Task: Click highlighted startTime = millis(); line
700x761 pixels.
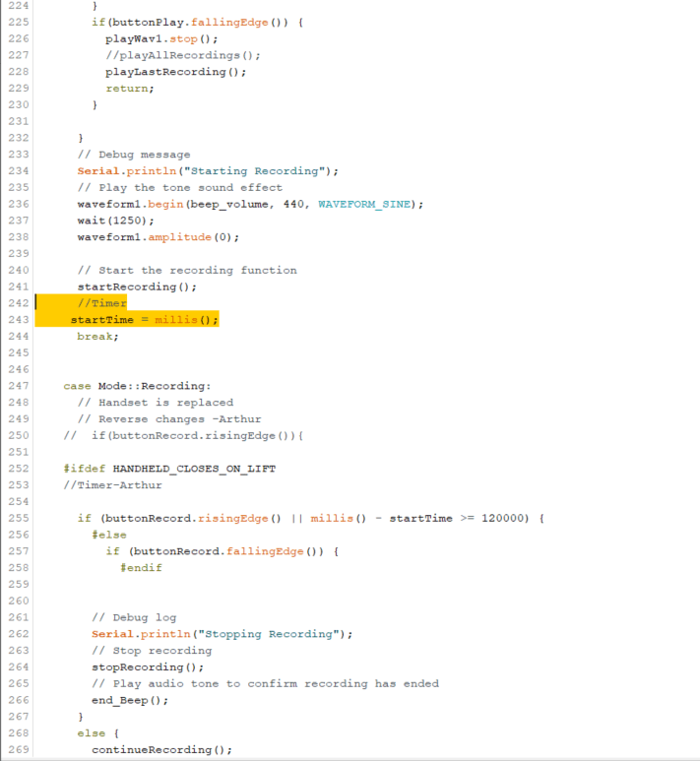Action: 145,320
